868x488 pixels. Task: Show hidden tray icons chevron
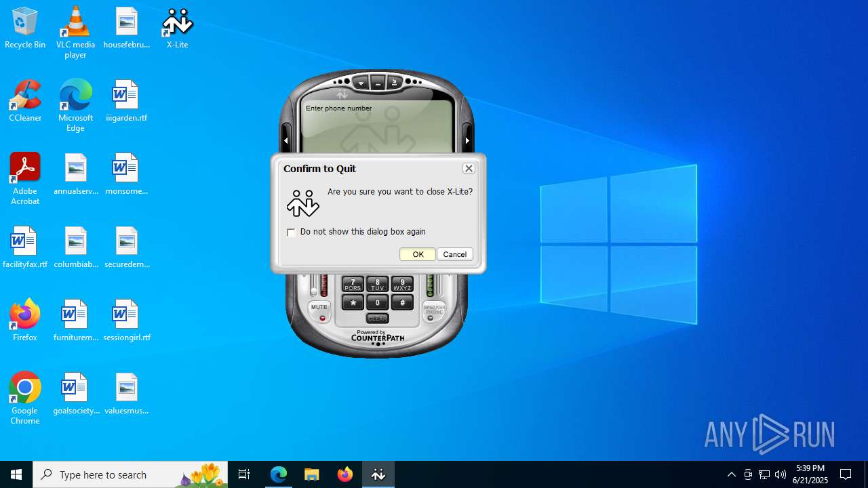[x=732, y=474]
